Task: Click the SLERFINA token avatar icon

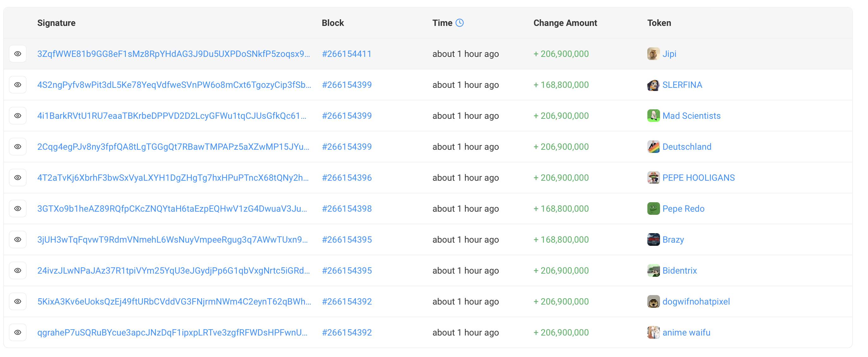Action: (x=653, y=85)
